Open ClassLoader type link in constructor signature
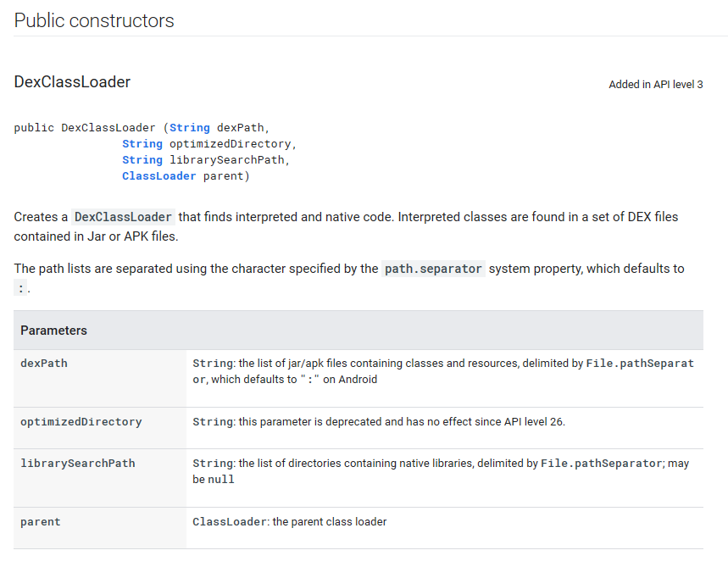 point(158,176)
